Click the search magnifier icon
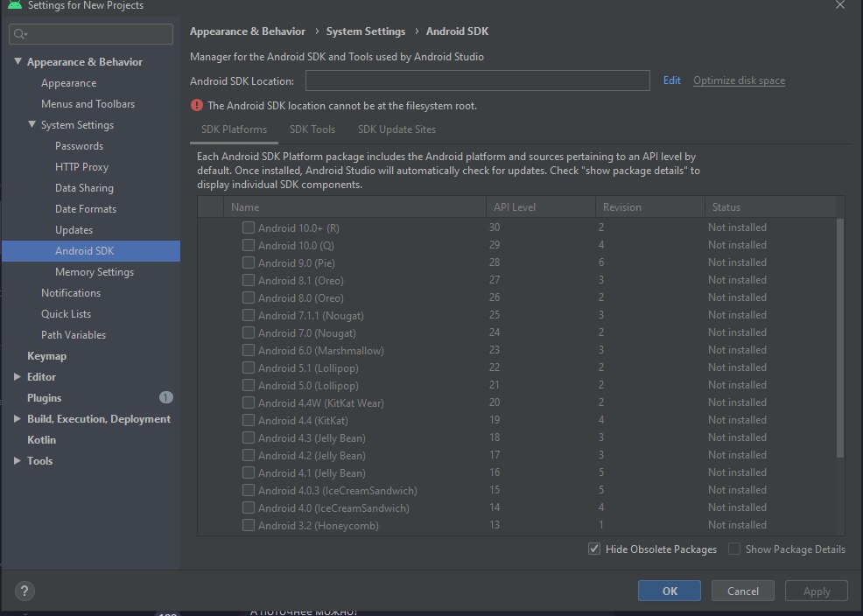863x616 pixels. [19, 34]
